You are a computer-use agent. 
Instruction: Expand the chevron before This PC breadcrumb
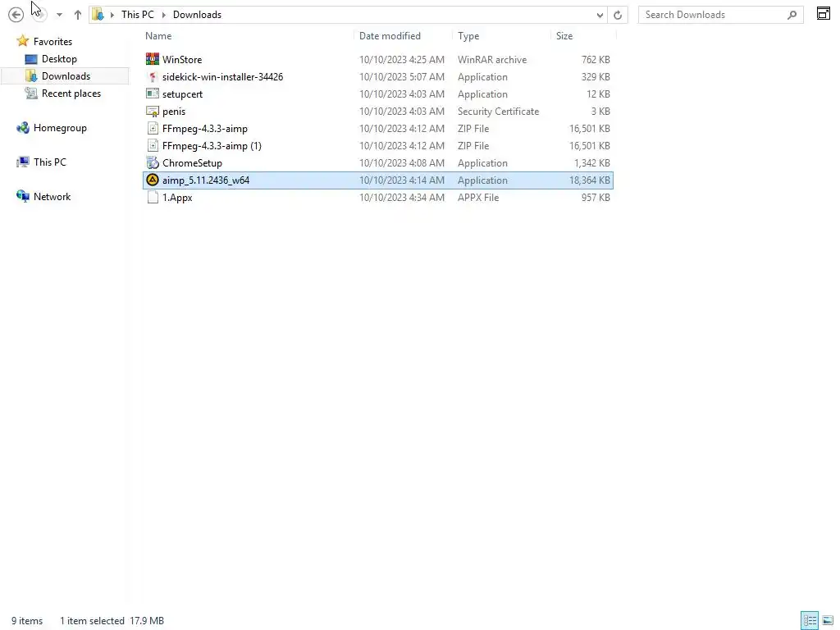(x=112, y=15)
